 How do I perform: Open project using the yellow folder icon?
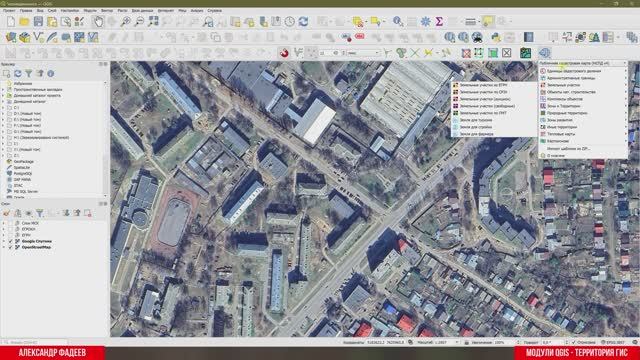[24, 22]
